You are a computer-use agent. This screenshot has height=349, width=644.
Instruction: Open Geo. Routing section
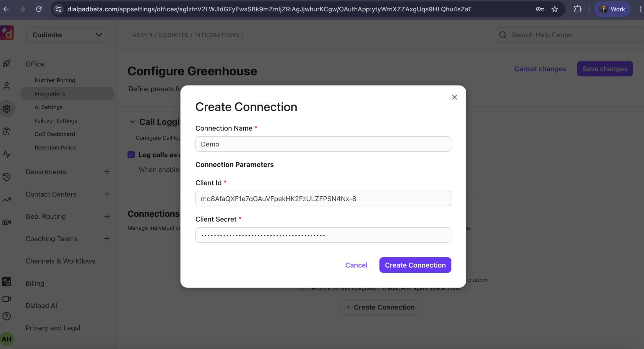coord(46,216)
